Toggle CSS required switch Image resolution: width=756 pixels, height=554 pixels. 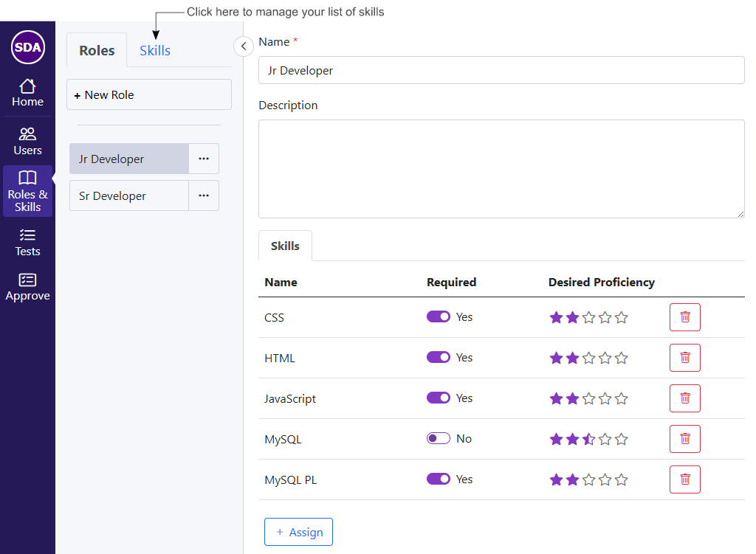click(439, 316)
